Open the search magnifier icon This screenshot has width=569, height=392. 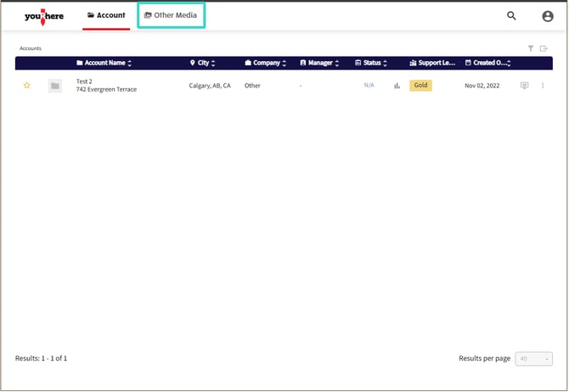point(511,15)
